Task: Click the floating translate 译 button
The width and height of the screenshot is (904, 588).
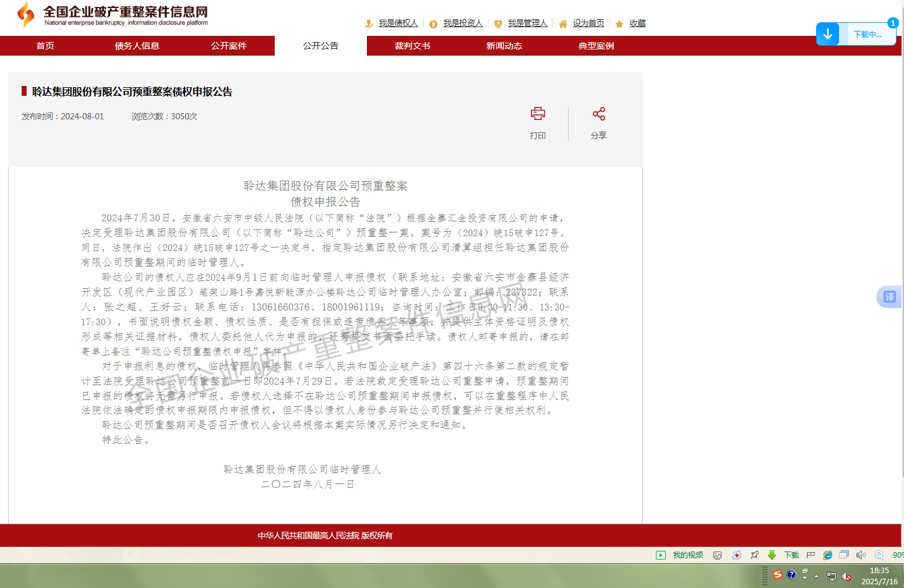Action: pos(889,297)
